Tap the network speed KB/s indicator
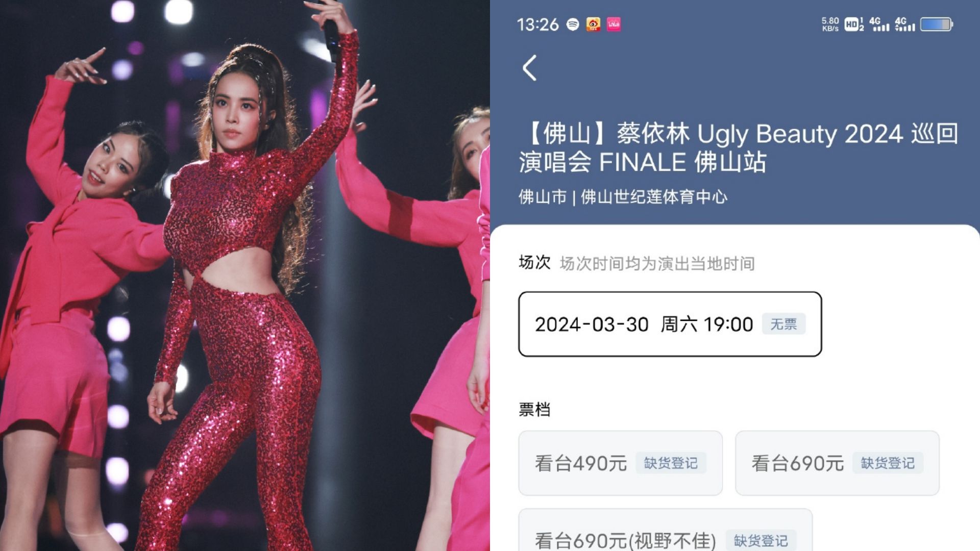The image size is (980, 551). pyautogui.click(x=830, y=24)
